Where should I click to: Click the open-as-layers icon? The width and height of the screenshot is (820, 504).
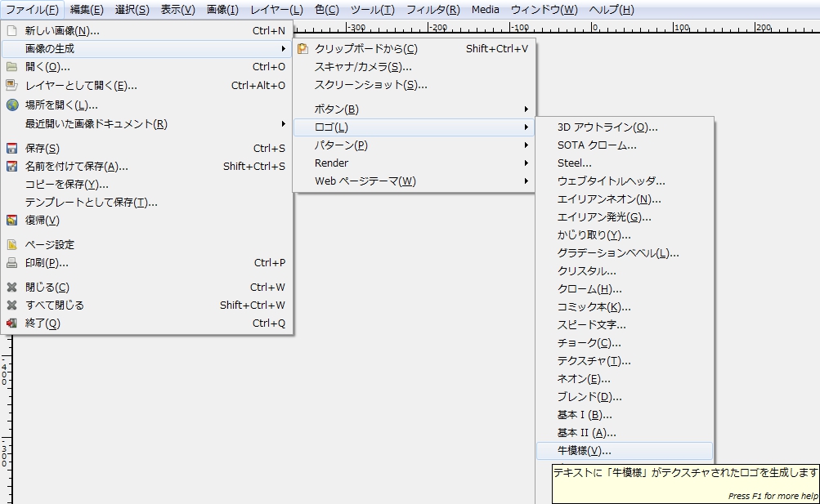pyautogui.click(x=12, y=85)
